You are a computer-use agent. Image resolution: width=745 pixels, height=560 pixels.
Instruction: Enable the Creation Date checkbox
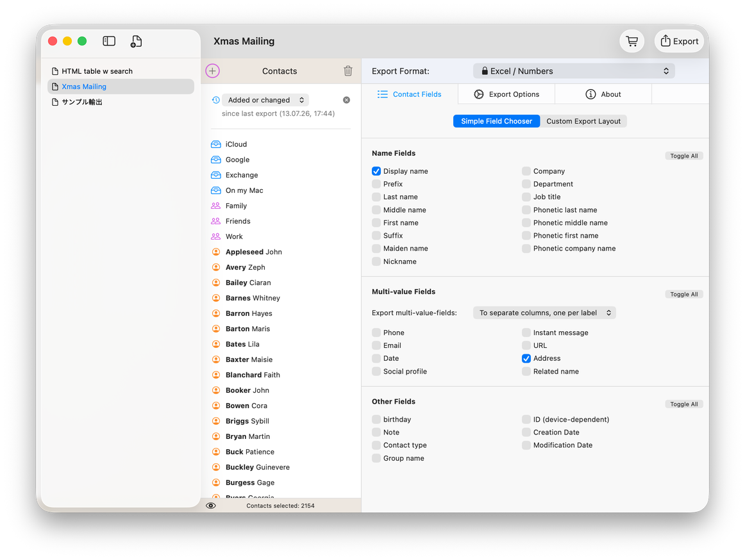526,432
